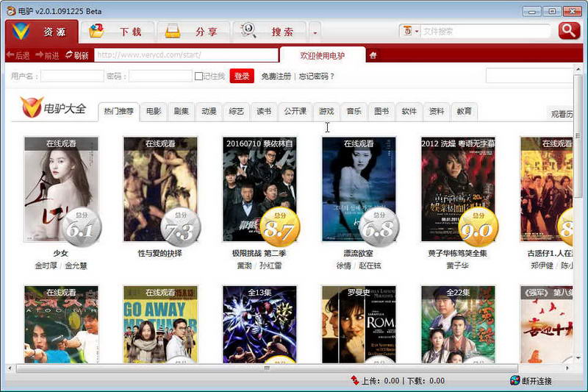Image resolution: width=588 pixels, height=392 pixels.
Task: Select the 教育 category tab
Action: coord(464,111)
